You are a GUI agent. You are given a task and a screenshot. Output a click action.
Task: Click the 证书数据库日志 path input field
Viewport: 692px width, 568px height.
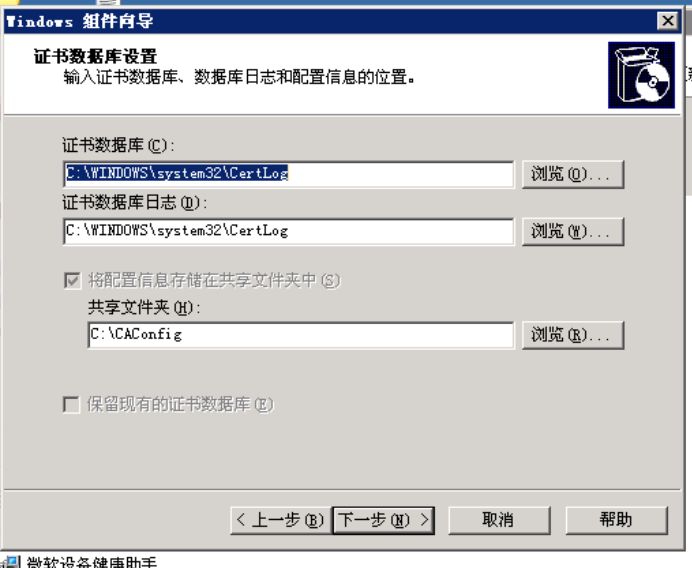289,231
